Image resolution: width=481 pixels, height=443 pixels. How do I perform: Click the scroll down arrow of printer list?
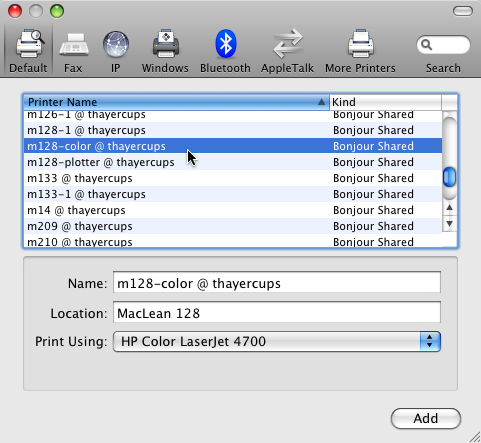tap(449, 223)
